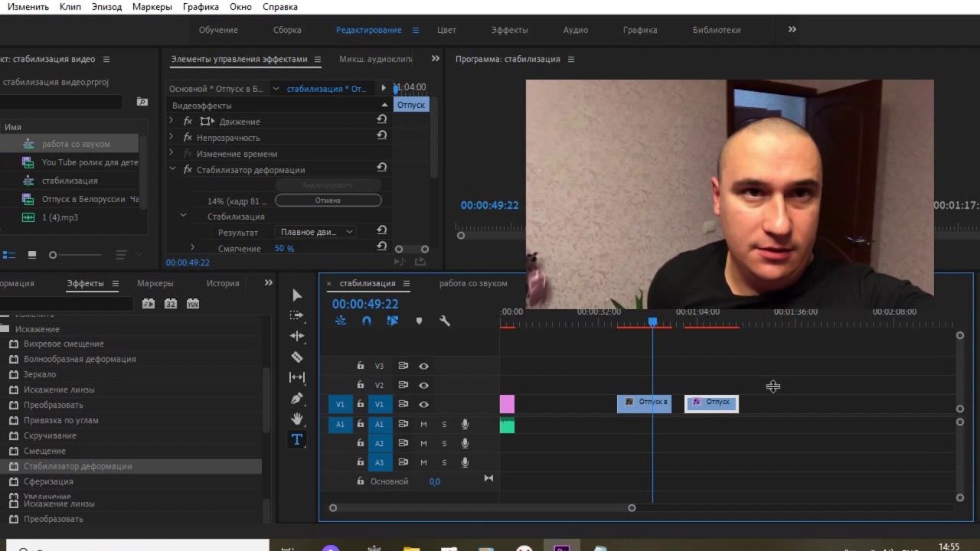Add a marker with the timeline marker icon
The height and width of the screenshot is (551, 980).
tap(419, 321)
